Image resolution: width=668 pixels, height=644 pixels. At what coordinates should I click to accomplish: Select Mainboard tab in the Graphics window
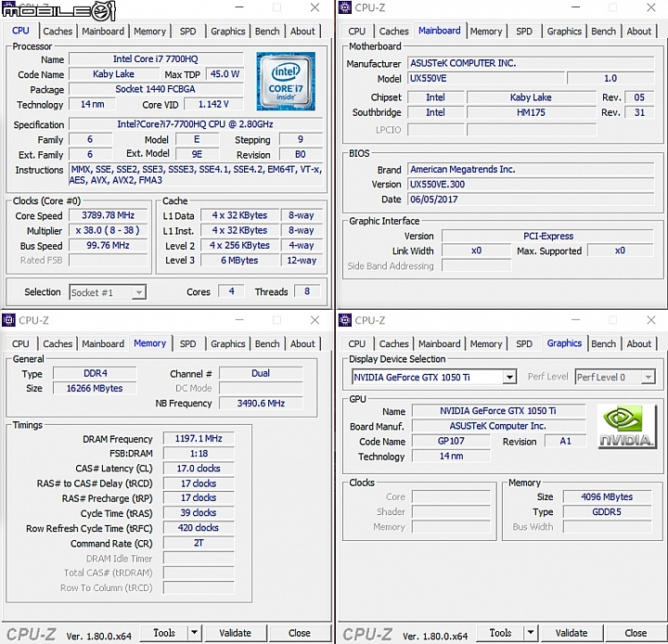439,343
